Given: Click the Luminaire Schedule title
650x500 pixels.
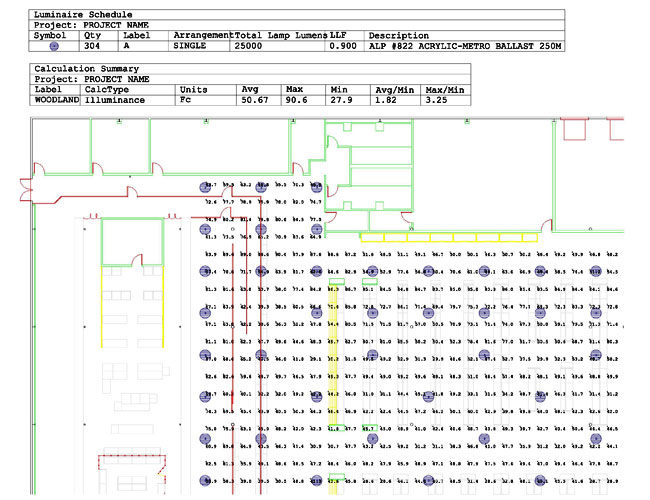Looking at the screenshot, I should click(77, 14).
